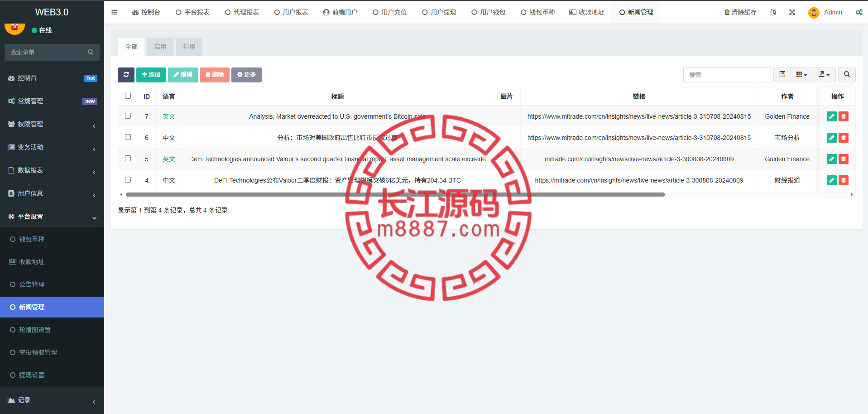Click the refresh table button
Screen dimensions: 868x414
[126, 75]
